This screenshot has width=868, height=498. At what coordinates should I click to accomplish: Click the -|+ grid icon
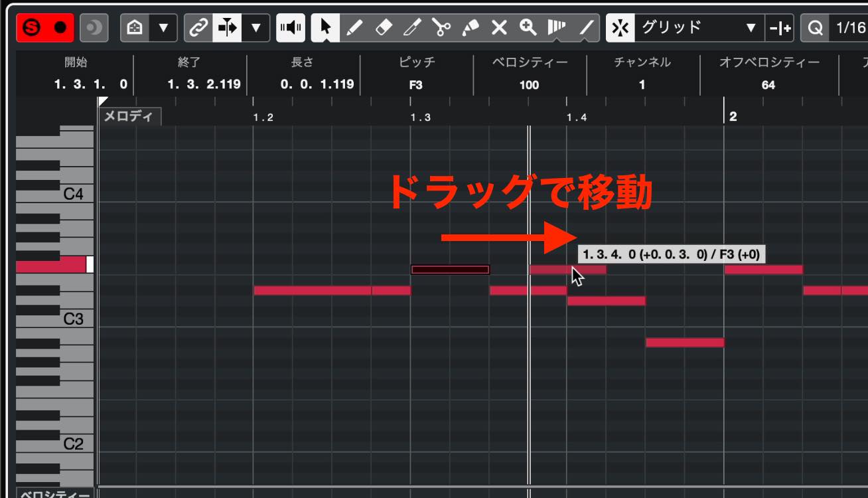[780, 28]
